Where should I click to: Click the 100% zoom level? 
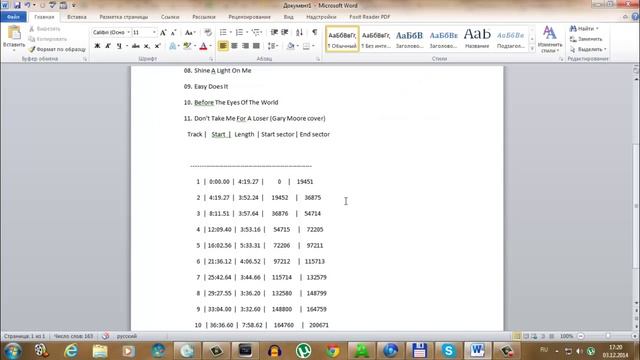point(567,336)
